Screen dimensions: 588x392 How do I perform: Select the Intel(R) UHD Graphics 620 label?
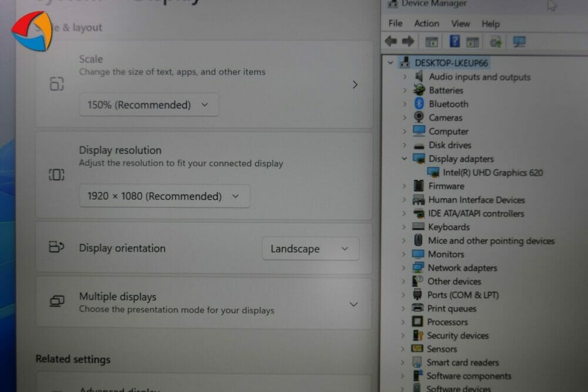tap(493, 172)
